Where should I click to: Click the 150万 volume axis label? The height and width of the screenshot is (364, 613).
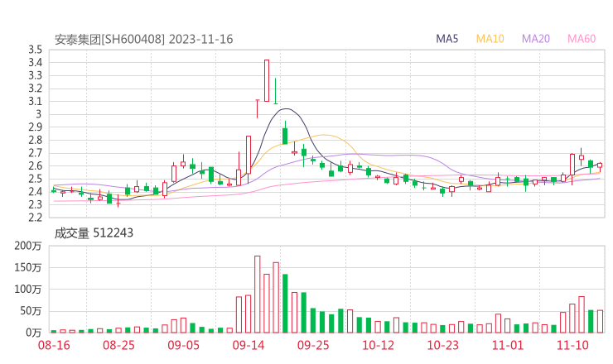[28, 267]
